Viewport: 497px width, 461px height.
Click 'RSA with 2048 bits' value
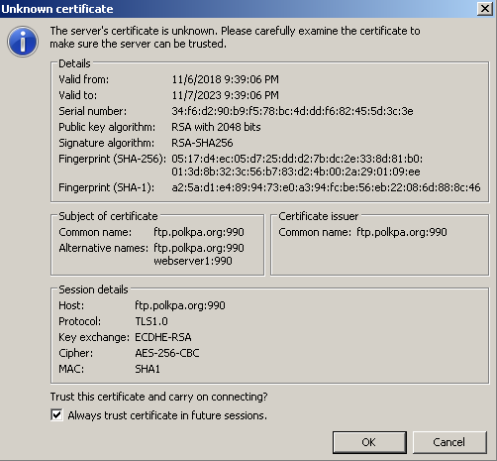tap(216, 127)
